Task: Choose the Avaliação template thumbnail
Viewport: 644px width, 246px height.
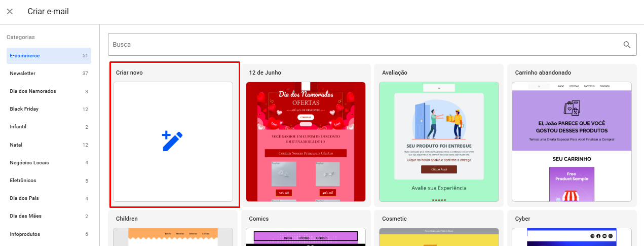Action: [439, 142]
